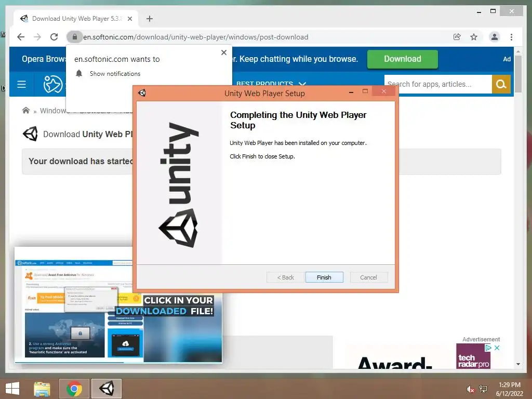Click the Softonic search field
532x399 pixels.
(438, 84)
